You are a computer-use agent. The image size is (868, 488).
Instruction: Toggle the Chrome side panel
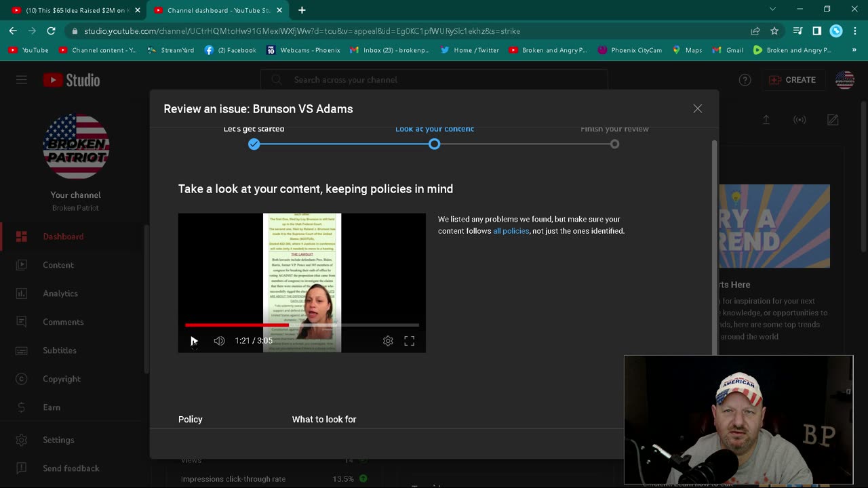pyautogui.click(x=817, y=31)
